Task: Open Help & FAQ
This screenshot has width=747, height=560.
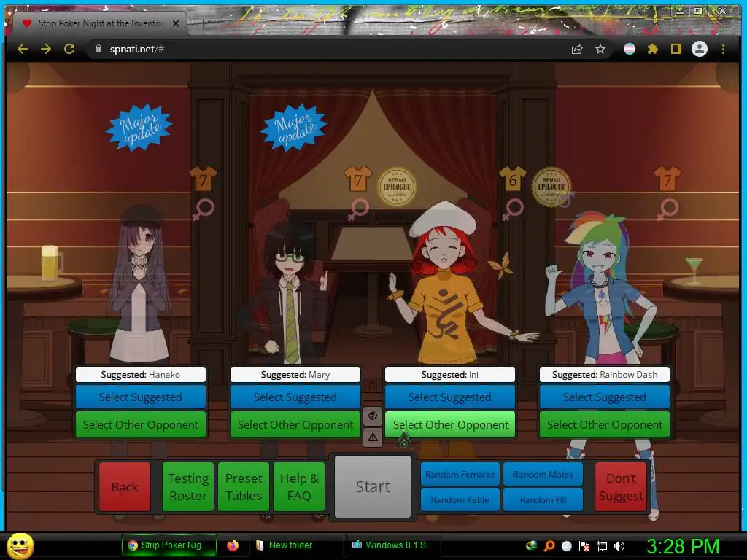Action: (x=299, y=486)
